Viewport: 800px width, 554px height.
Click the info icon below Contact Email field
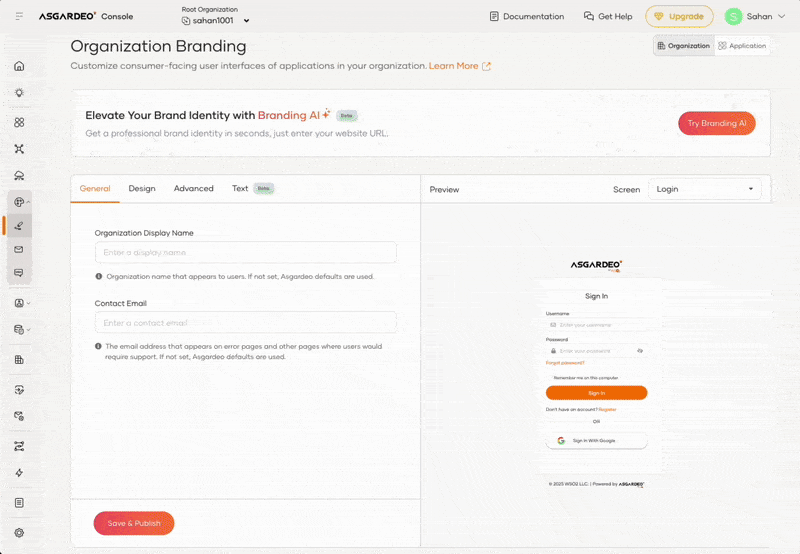click(x=98, y=346)
